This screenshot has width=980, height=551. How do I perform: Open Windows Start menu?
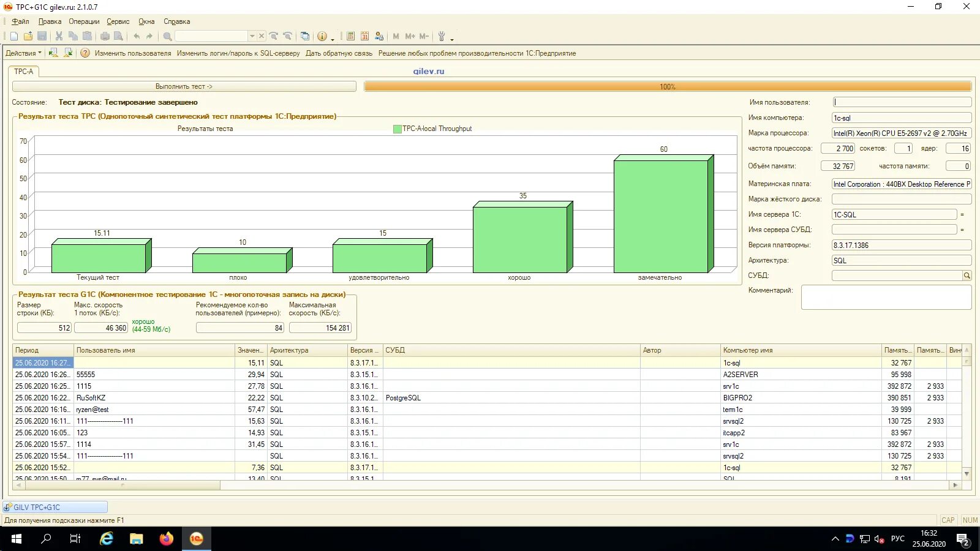[x=17, y=539]
